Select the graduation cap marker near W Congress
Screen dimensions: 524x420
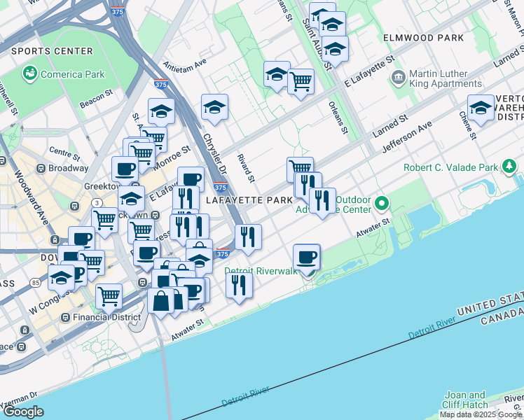tap(61, 280)
